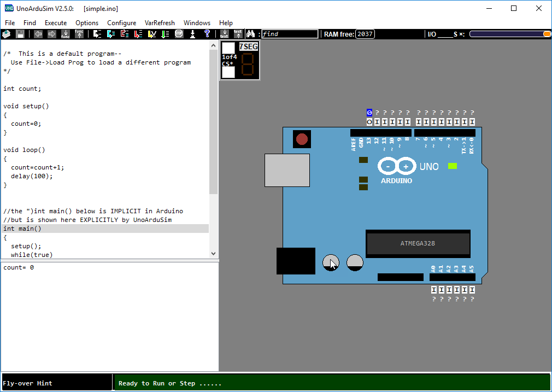This screenshot has height=392, width=552.
Task: Click the binoculars find icon
Action: 251,34
